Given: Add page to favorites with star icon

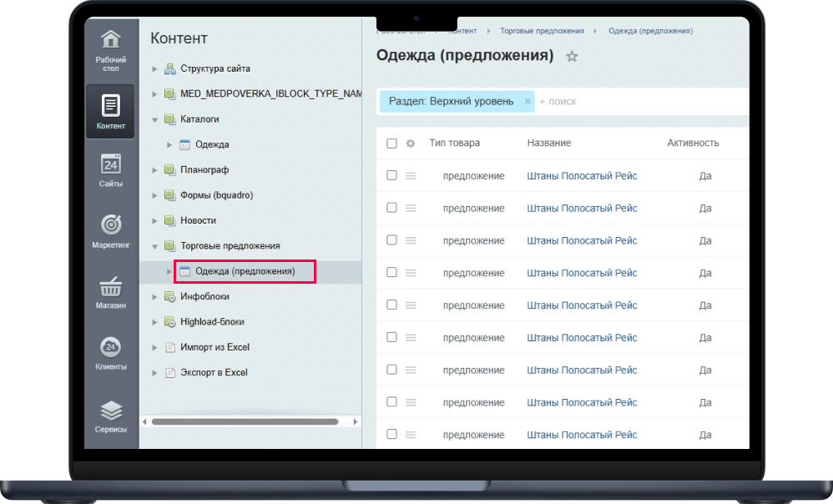Looking at the screenshot, I should [x=572, y=57].
